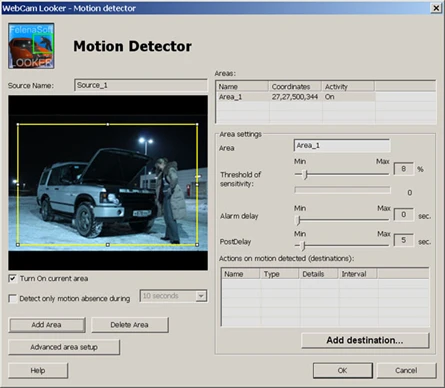Click the Details column header
The width and height of the screenshot is (445, 388).
point(319,274)
